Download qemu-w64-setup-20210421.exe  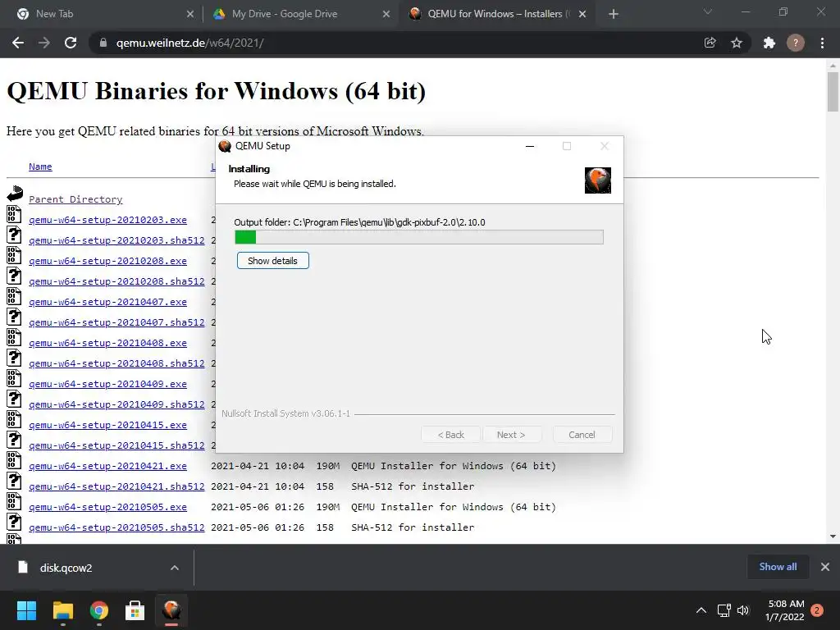pyautogui.click(x=107, y=466)
